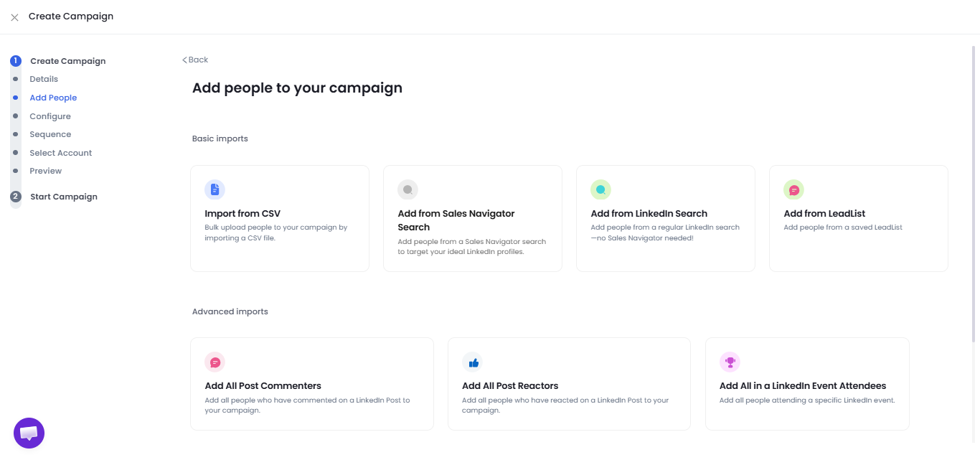
Task: Open the chat support bubble
Action: tap(29, 433)
